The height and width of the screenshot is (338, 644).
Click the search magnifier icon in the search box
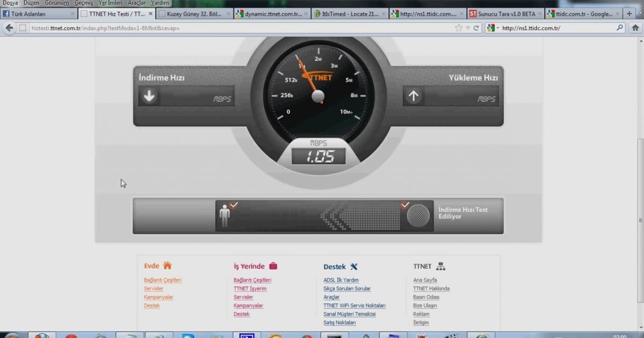620,28
